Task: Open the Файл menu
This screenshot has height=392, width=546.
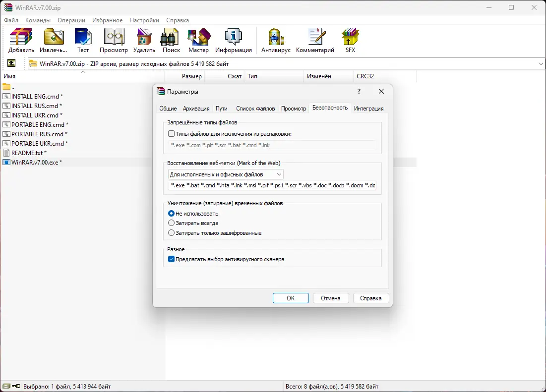Action: pyautogui.click(x=11, y=20)
